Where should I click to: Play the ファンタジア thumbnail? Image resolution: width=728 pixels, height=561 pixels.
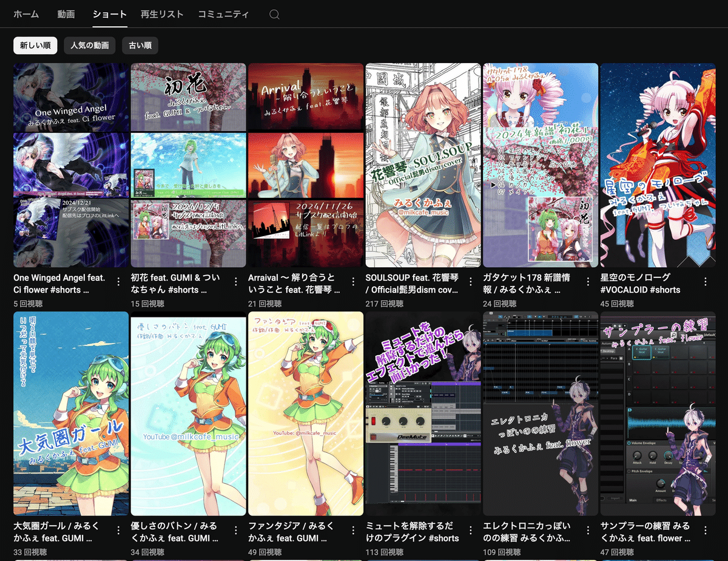click(306, 414)
